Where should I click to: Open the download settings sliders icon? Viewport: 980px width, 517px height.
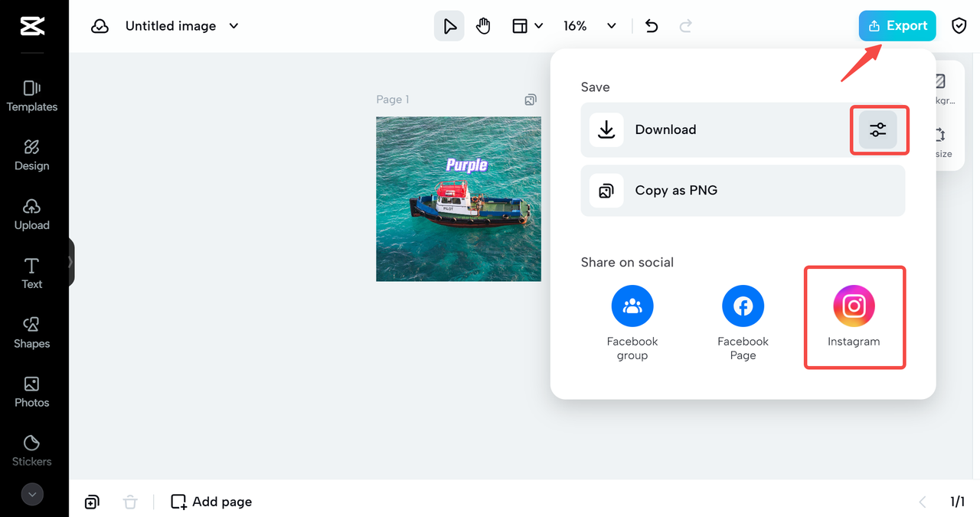coord(878,129)
